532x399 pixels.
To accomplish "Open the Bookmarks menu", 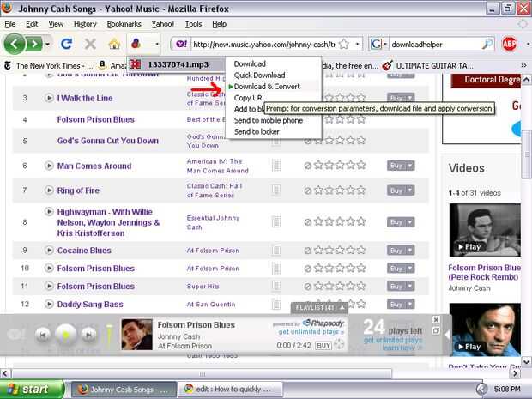I will coord(124,24).
